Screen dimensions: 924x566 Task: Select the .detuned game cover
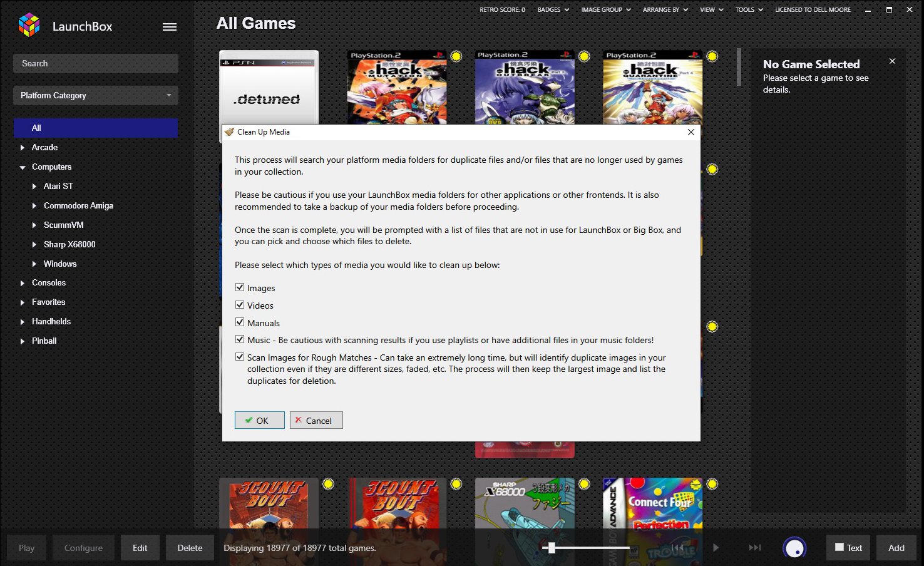tap(269, 88)
